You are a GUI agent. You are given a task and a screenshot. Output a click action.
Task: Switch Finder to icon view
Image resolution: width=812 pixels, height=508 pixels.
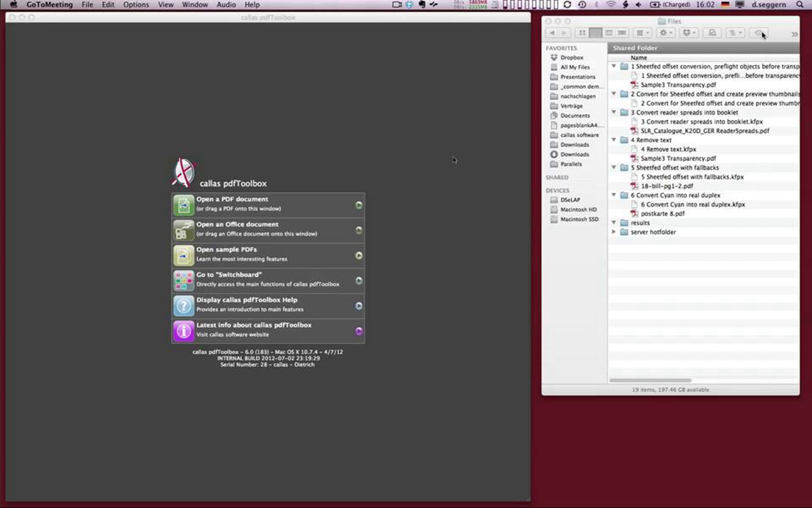click(x=582, y=33)
